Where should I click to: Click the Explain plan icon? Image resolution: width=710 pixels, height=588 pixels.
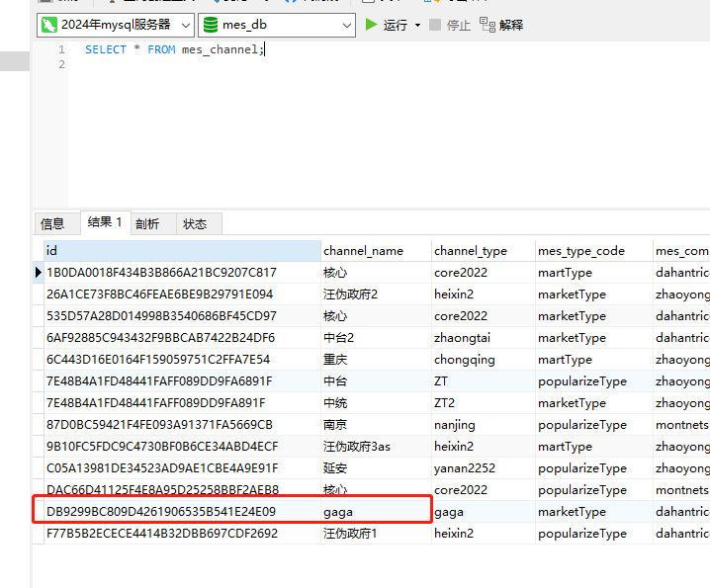[488, 25]
